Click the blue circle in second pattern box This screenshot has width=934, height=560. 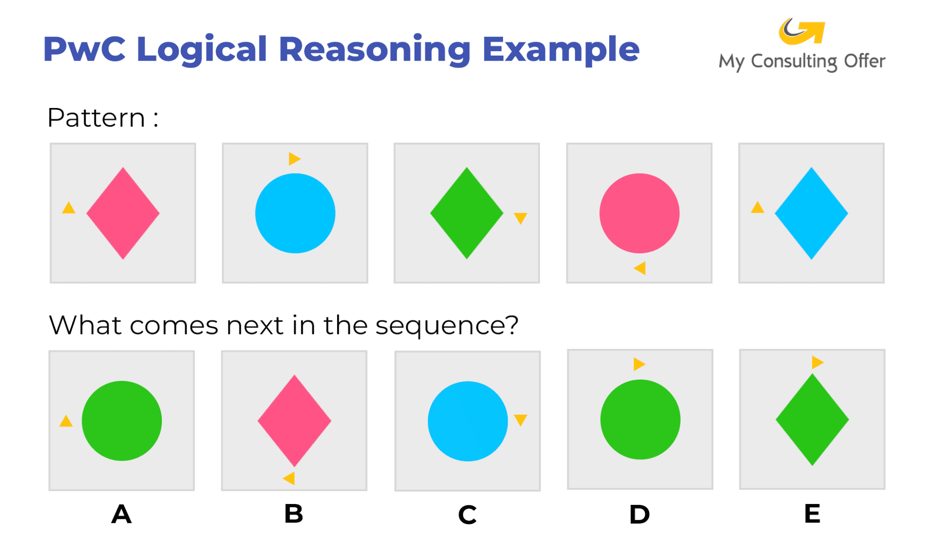click(295, 213)
